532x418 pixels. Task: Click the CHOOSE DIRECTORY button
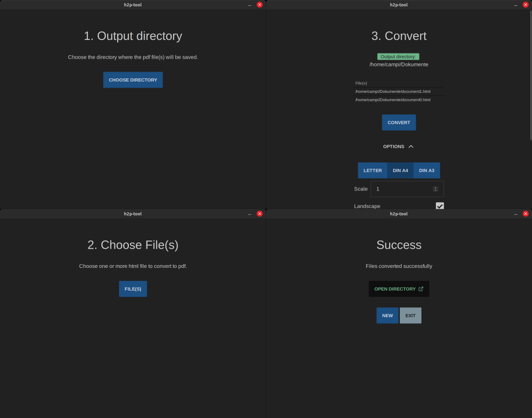[133, 79]
